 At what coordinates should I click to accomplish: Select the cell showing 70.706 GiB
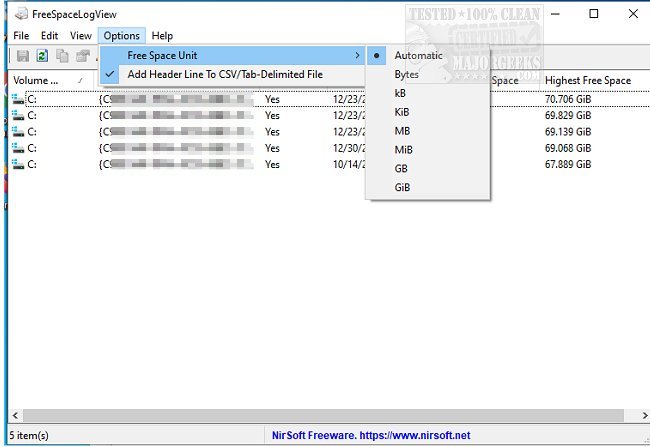(x=568, y=99)
